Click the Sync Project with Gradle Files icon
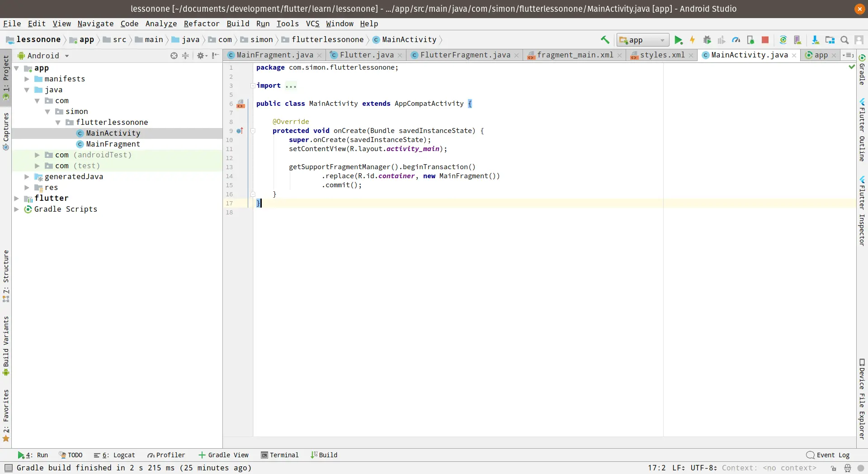This screenshot has height=474, width=868. pos(783,40)
